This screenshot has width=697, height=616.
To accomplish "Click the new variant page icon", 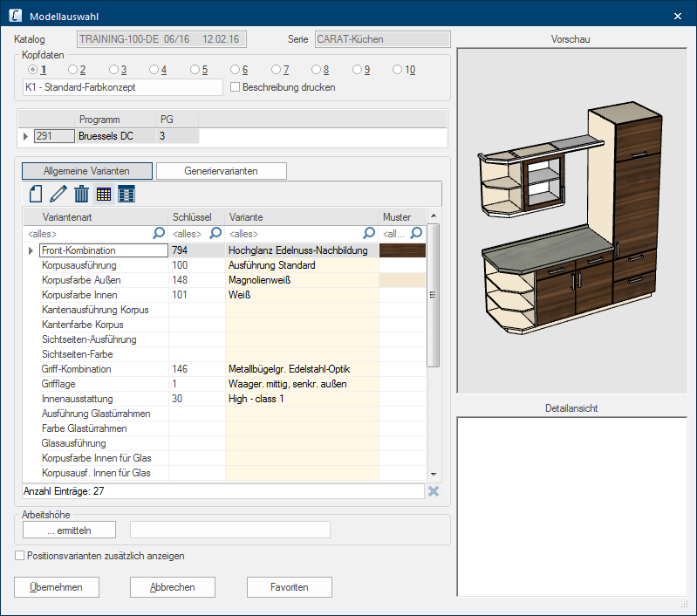I will tap(36, 194).
